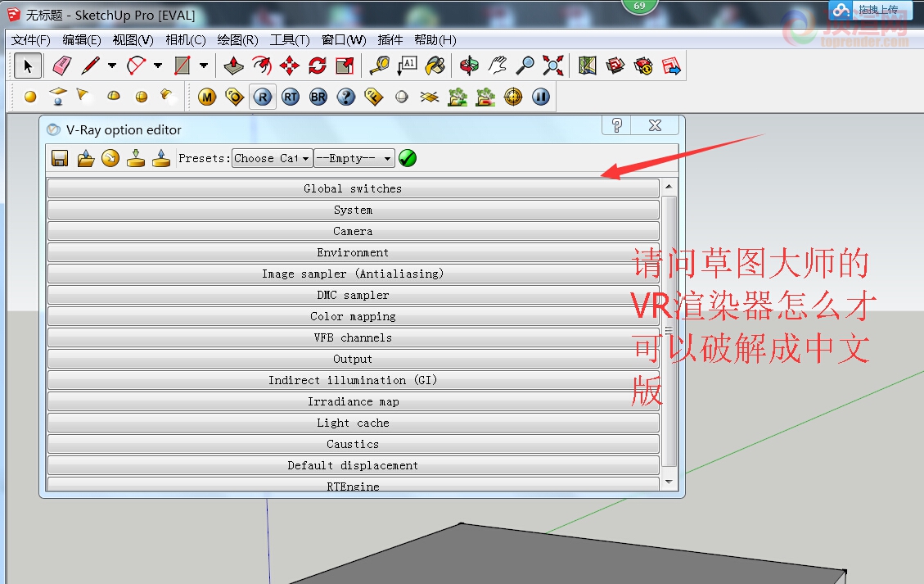Add V-Ray sphere object

coord(401,97)
